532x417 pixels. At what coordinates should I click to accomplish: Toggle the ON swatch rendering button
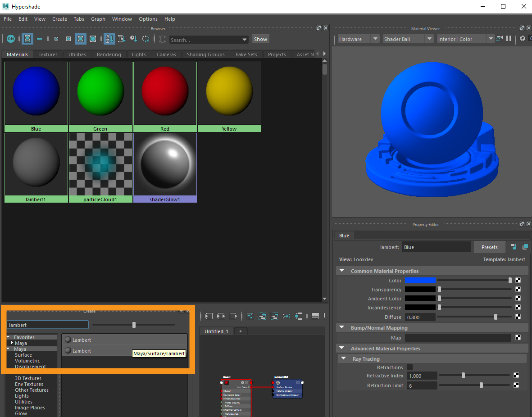10,39
